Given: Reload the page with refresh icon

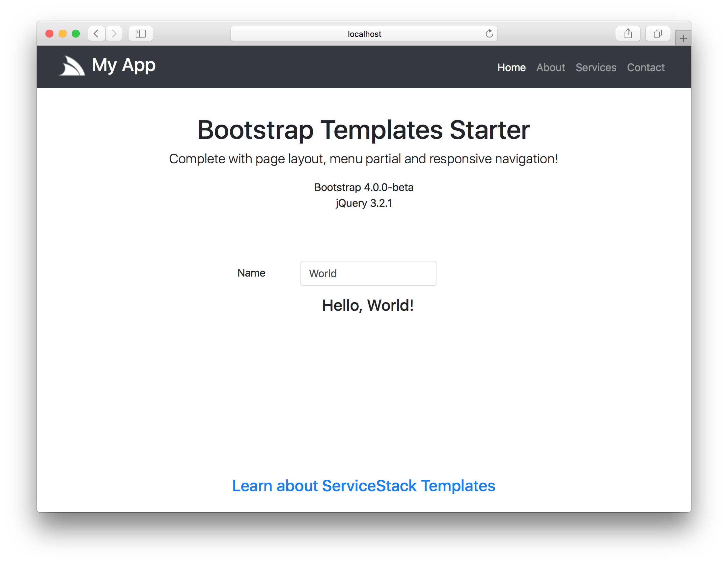Looking at the screenshot, I should [x=489, y=34].
